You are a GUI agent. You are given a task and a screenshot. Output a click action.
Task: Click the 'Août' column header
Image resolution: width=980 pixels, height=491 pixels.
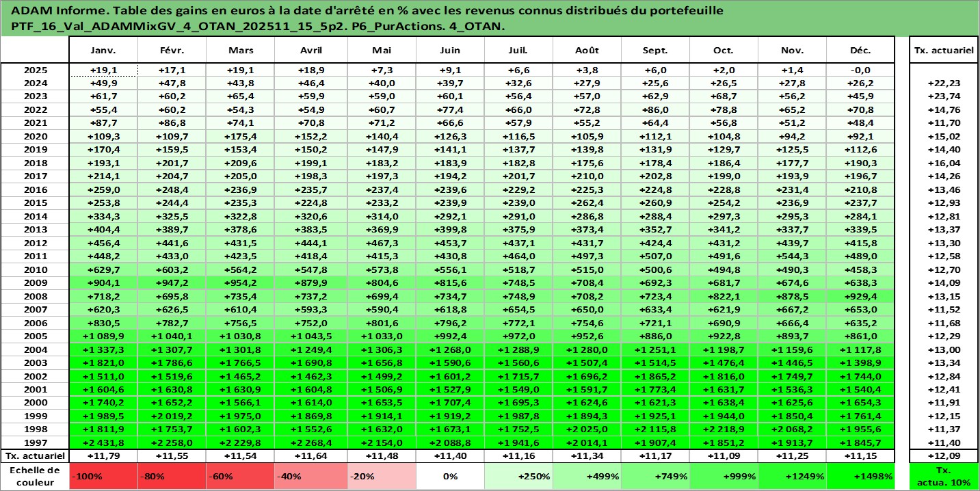coord(587,51)
